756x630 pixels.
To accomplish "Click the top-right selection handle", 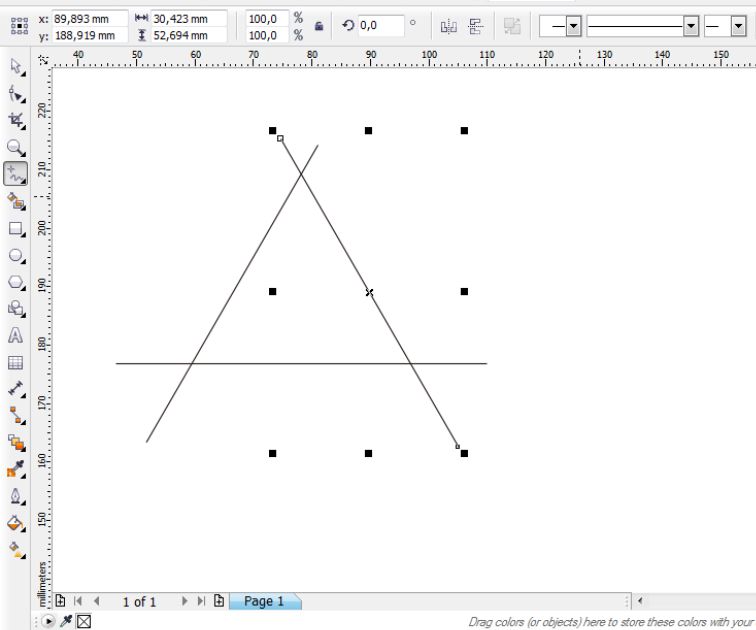I will pos(464,131).
